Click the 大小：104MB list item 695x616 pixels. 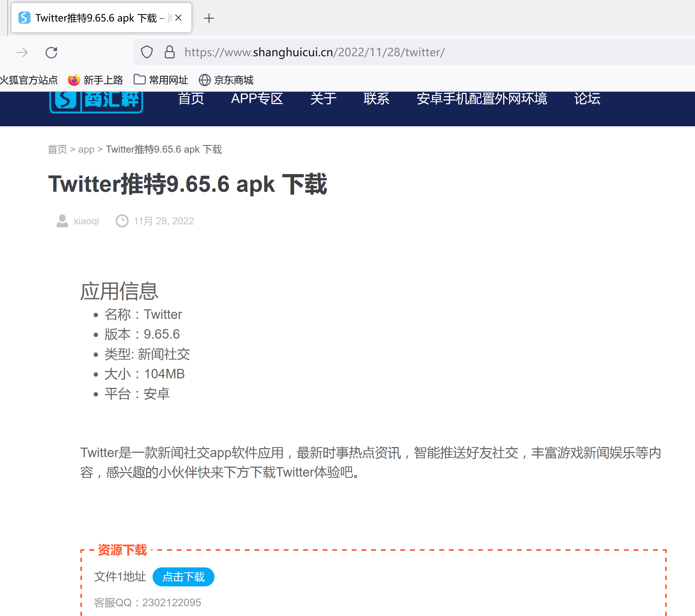coord(144,374)
